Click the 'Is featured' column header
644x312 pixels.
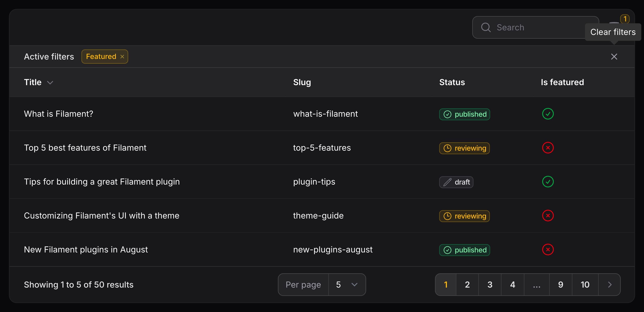pyautogui.click(x=562, y=82)
